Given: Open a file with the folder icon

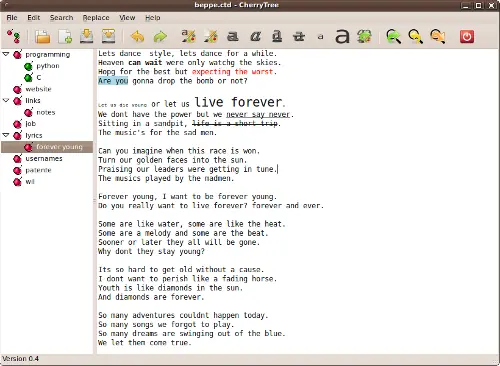Looking at the screenshot, I should tap(43, 37).
